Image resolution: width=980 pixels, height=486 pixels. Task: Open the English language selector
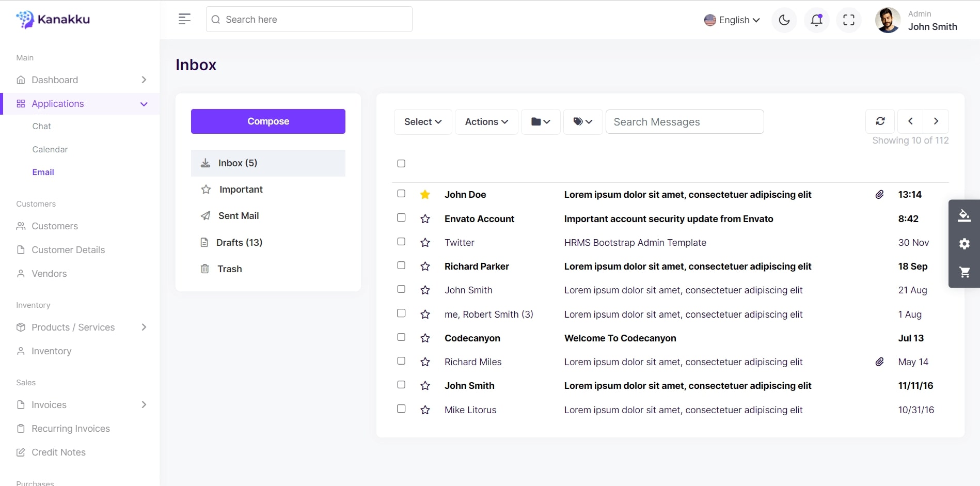pos(732,20)
